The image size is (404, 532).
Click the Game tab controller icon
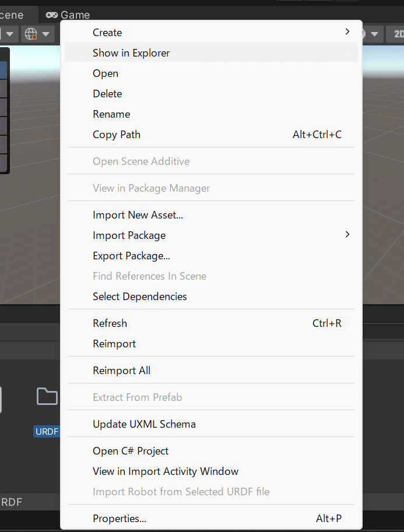(x=52, y=15)
